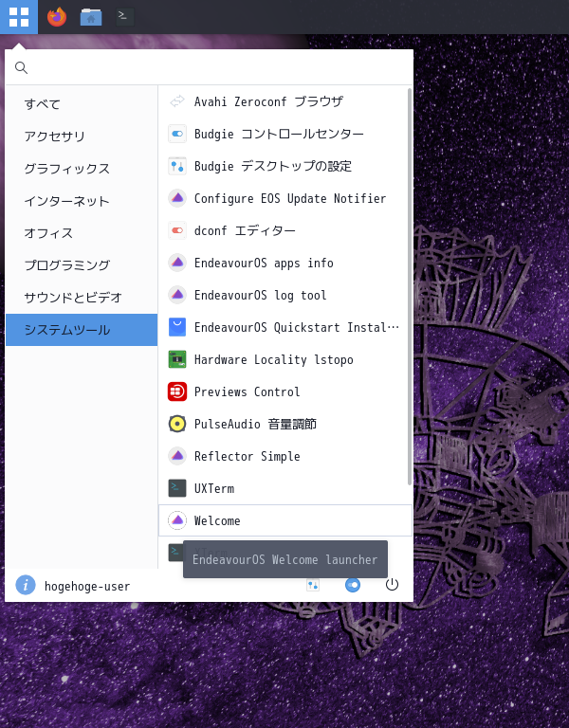Click the Hardware Locality lstopo label
This screenshot has width=569, height=728.
pos(273,360)
